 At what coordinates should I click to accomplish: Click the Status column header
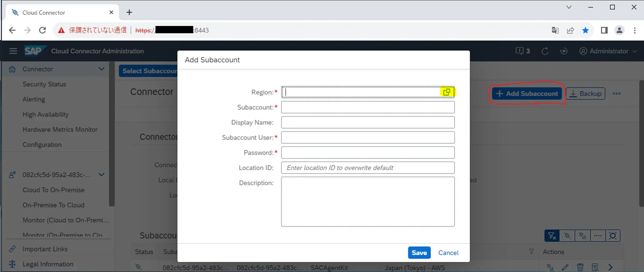[x=144, y=252]
